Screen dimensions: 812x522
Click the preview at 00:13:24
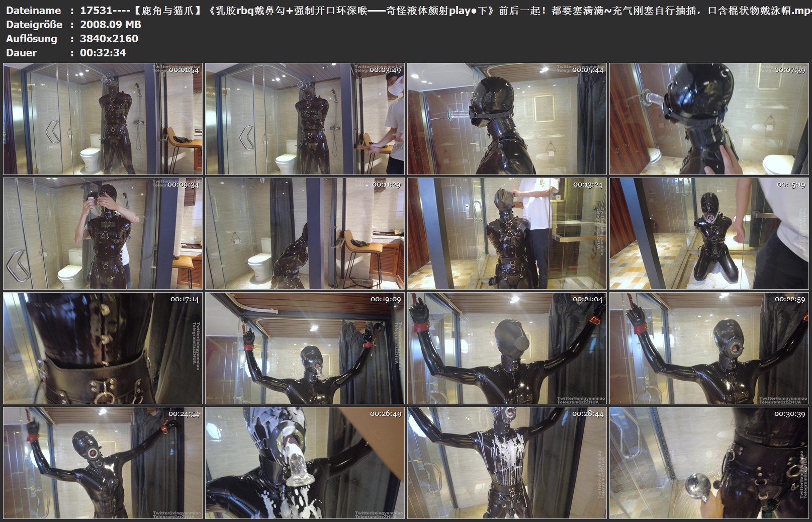point(507,233)
